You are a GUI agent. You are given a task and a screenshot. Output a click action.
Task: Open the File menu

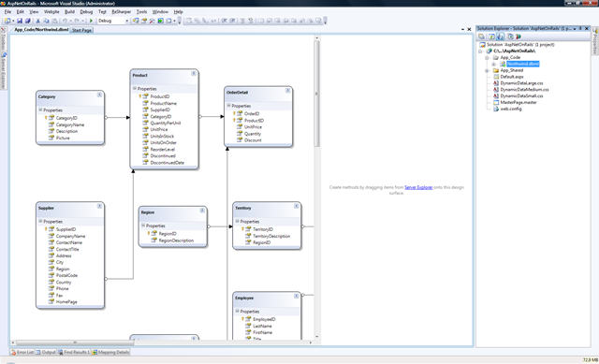[x=7, y=12]
